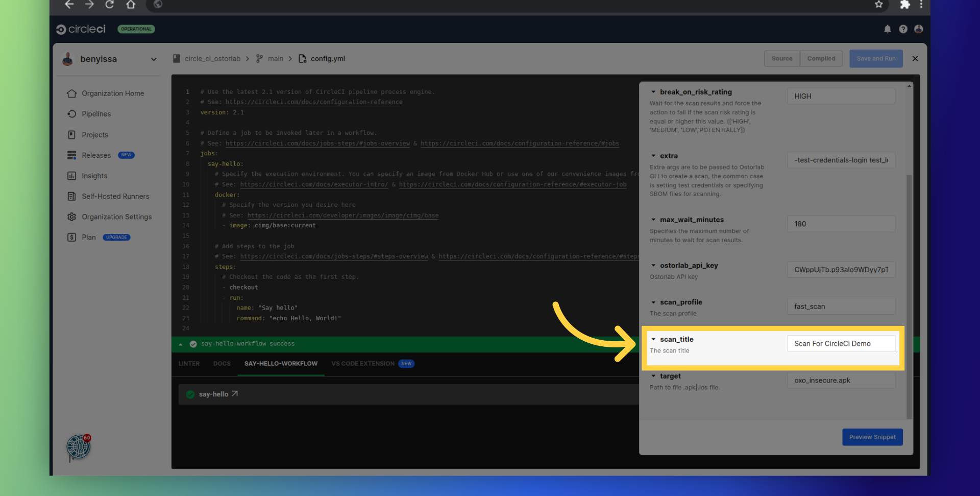Expand the benyissa organization dropdown

point(153,59)
